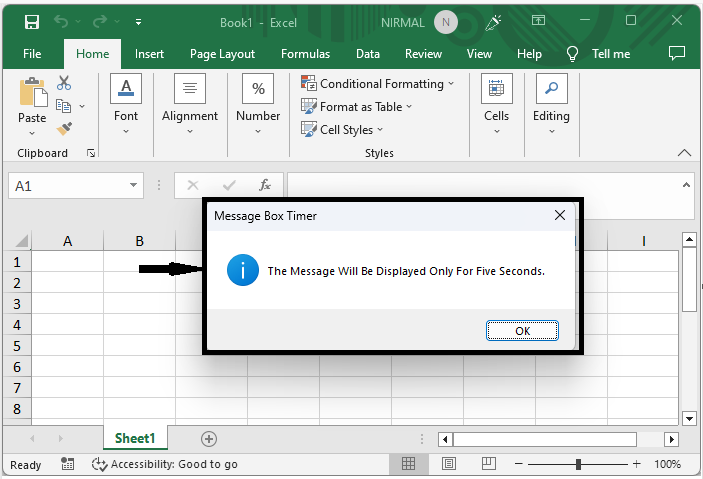Click the Cut scissors icon
703x479 pixels.
pos(64,83)
